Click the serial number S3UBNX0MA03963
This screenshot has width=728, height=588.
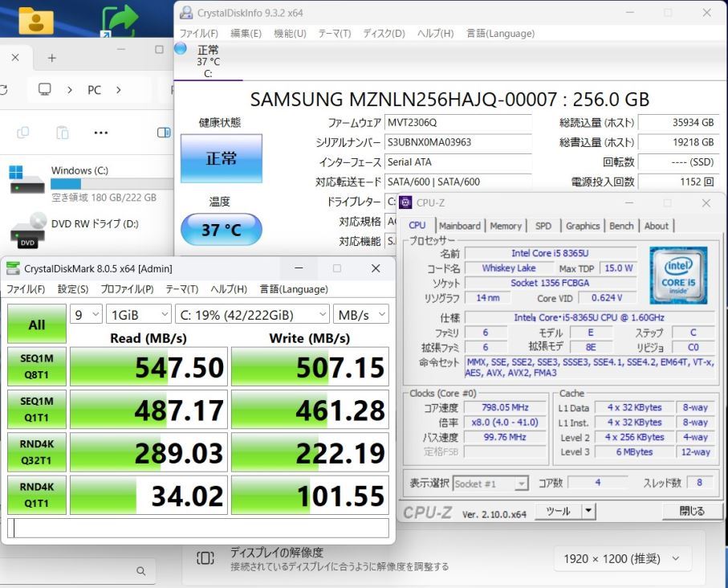coord(458,142)
